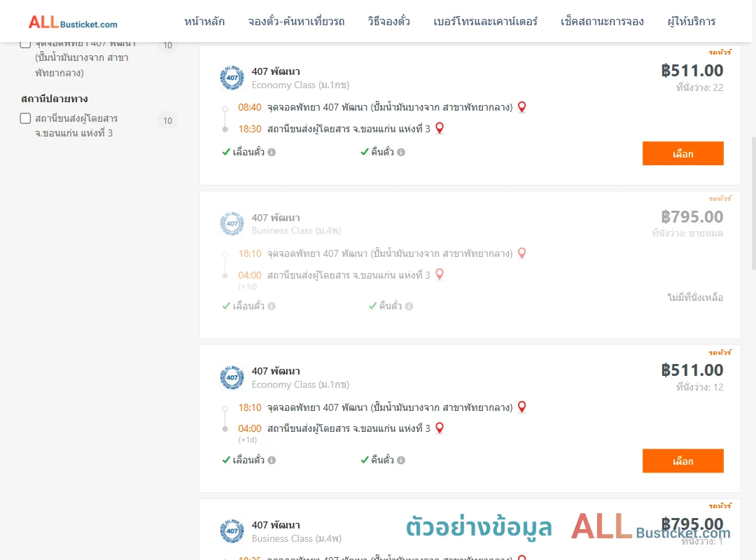Click ที่นั่งว่าง: ขายหมด text
Viewport: 756px width, 560px height.
coord(687,234)
